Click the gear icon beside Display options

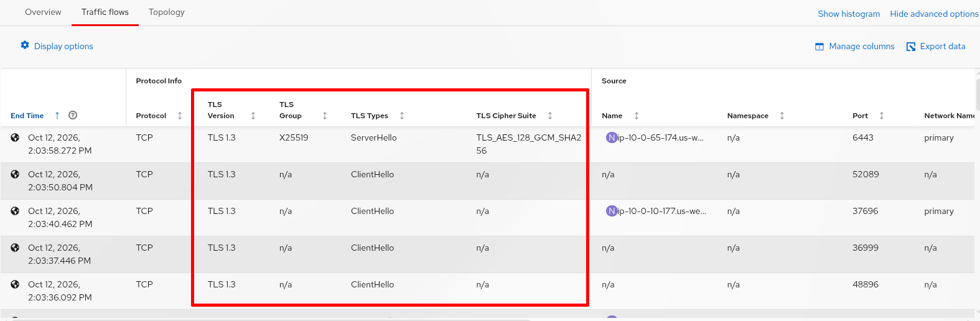click(25, 45)
